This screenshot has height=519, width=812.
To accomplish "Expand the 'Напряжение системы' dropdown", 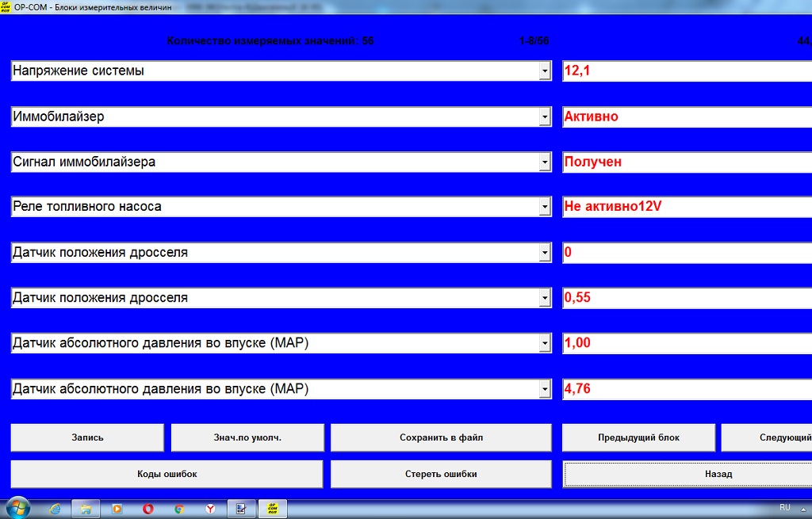I will [545, 71].
